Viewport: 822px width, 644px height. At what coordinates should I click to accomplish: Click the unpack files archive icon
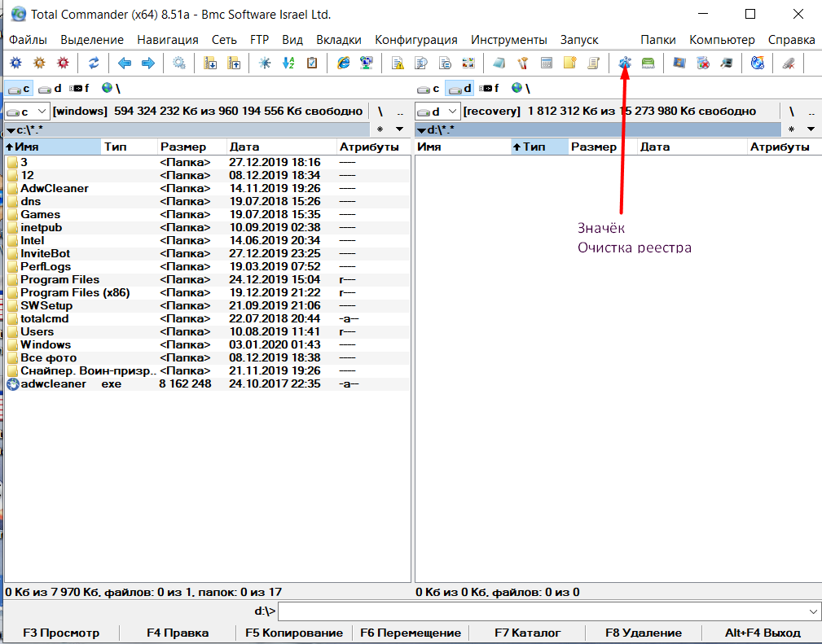pyautogui.click(x=234, y=64)
